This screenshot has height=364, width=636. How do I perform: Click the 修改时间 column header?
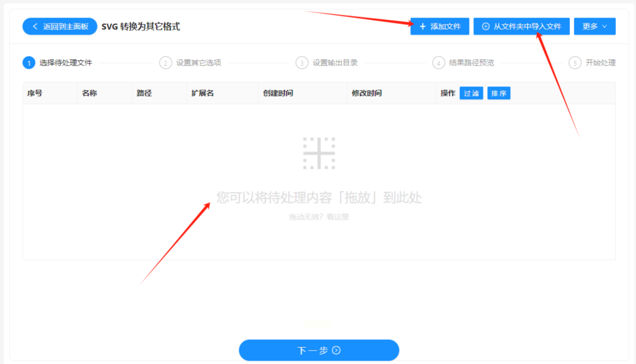[367, 93]
